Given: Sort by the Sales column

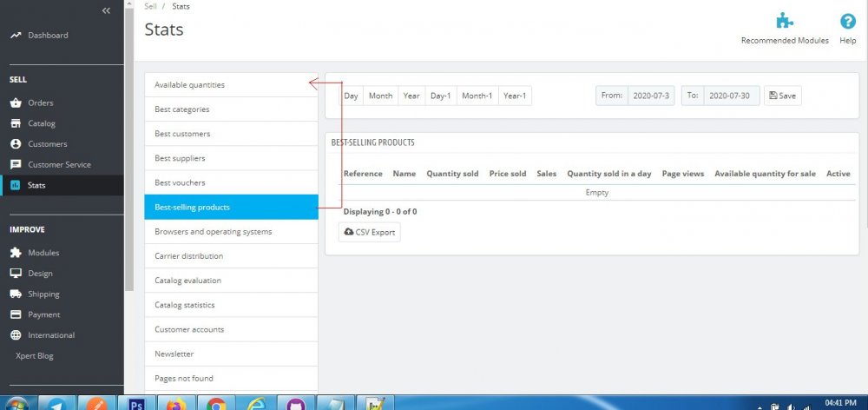Looking at the screenshot, I should [546, 174].
